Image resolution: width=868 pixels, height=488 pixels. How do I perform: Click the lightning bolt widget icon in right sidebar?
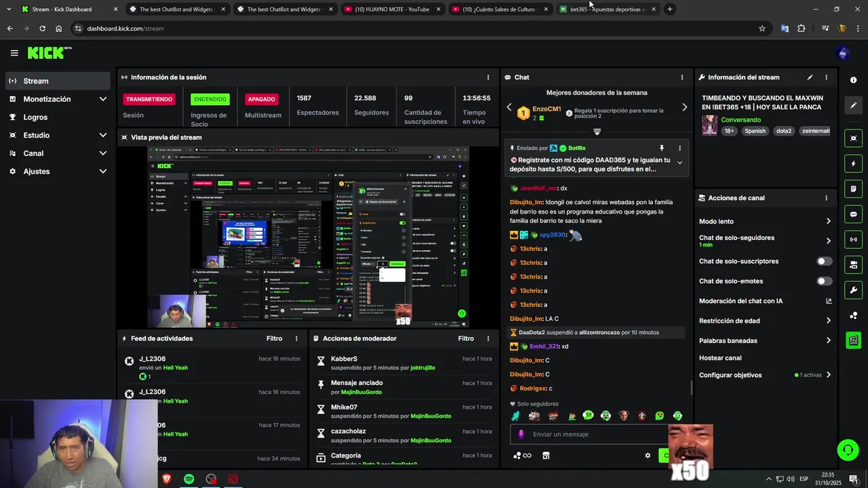click(x=853, y=163)
